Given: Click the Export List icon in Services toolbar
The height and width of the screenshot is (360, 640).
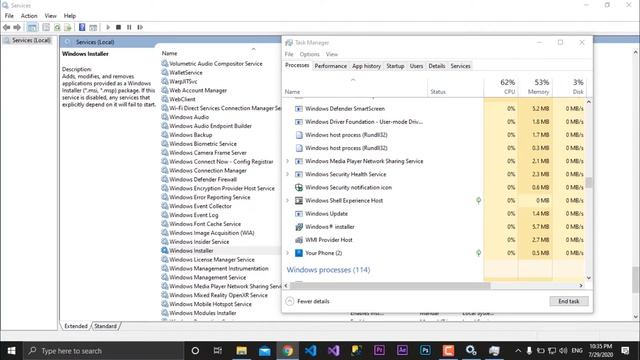Looking at the screenshot, I should (x=68, y=27).
